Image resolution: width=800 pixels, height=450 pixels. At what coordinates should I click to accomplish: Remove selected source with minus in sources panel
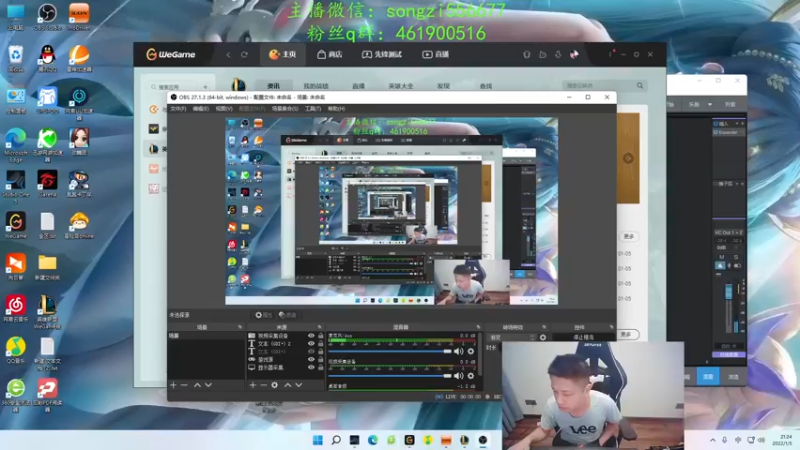(263, 385)
